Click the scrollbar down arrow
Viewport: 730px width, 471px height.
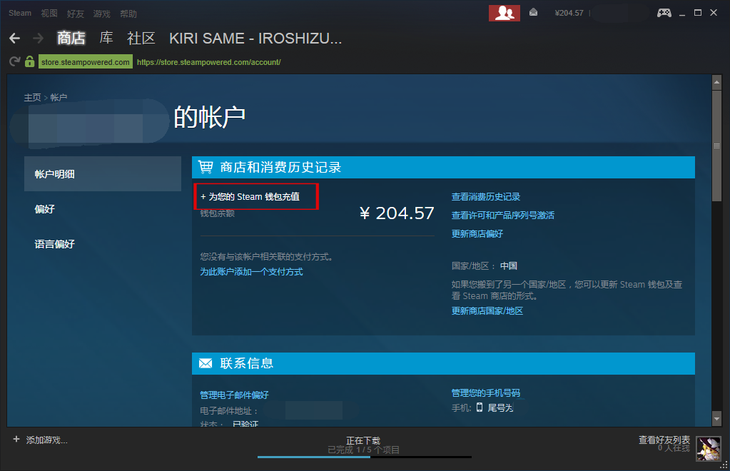pos(716,419)
